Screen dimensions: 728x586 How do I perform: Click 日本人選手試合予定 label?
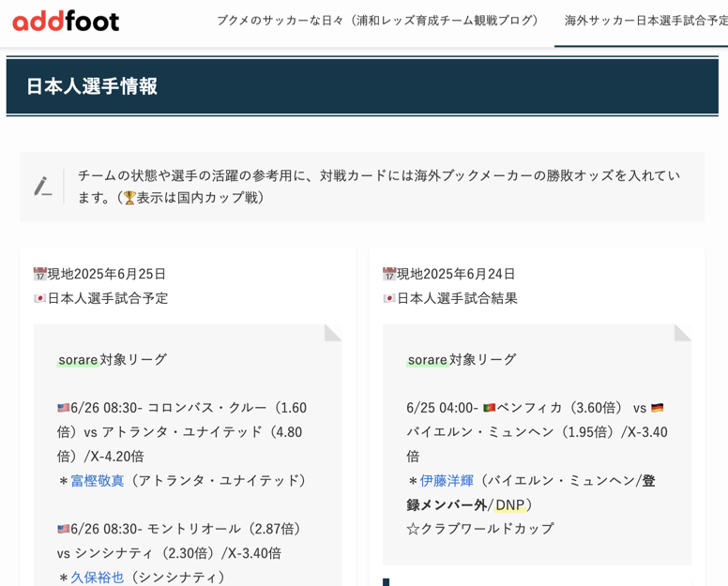[x=108, y=298]
